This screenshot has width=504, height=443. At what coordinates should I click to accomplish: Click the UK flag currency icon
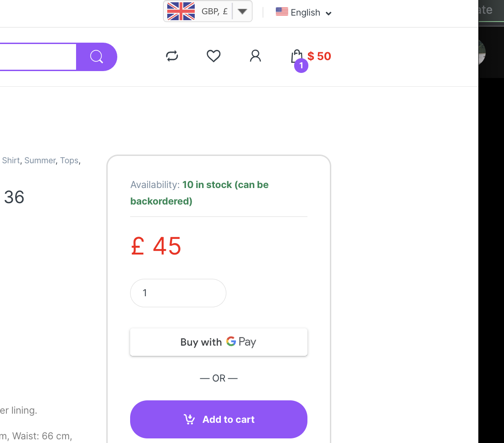(181, 11)
